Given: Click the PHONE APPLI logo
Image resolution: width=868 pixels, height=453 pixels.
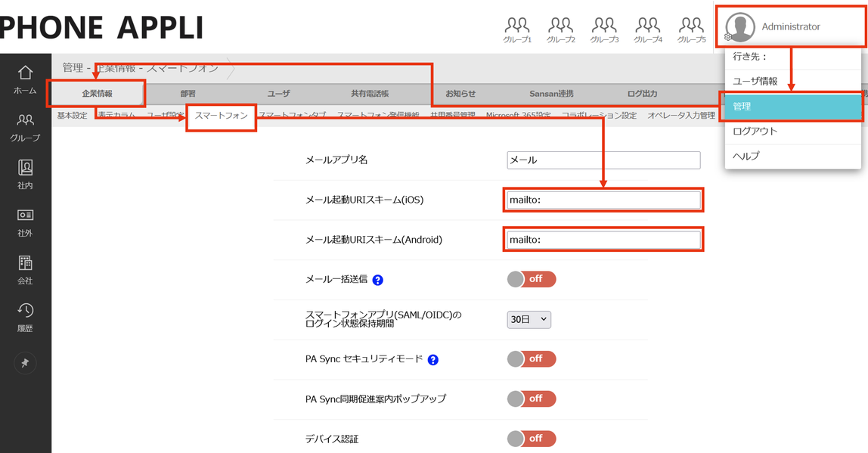Looking at the screenshot, I should (x=102, y=27).
